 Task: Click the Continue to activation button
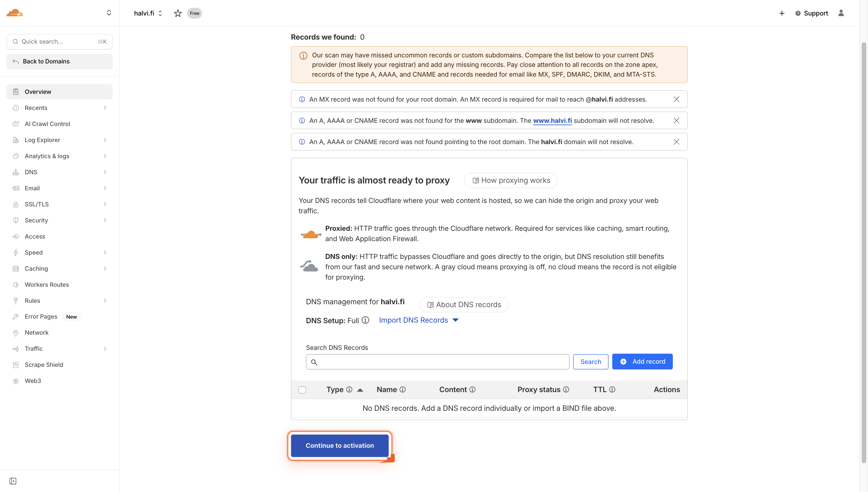[340, 445]
